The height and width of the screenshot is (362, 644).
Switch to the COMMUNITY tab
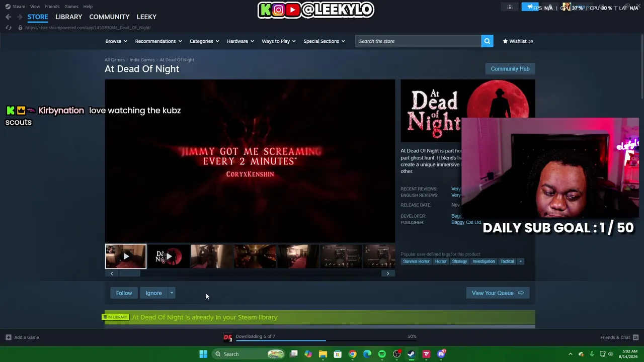[109, 17]
